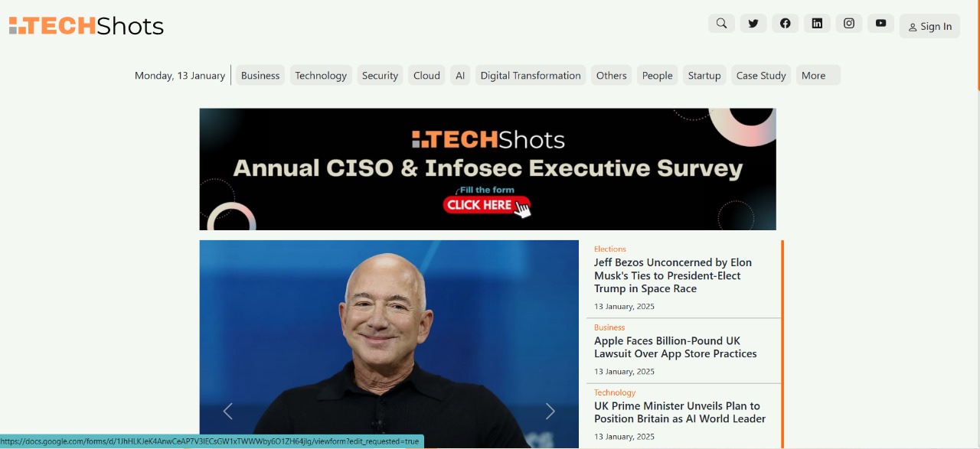
Task: Go to the next slide with the right arrow
Action: coord(550,412)
